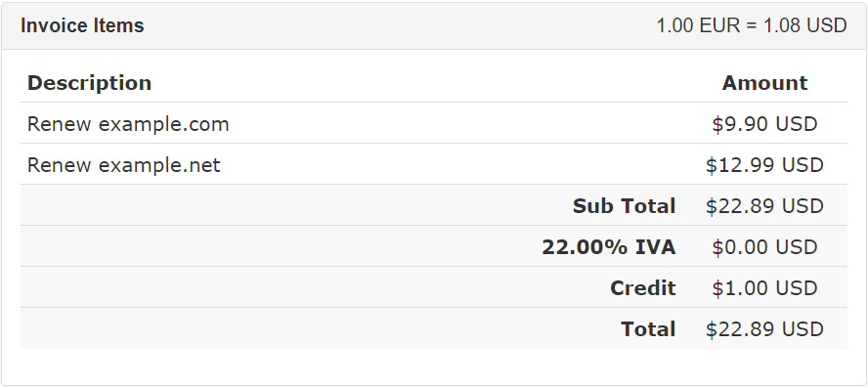
Task: Click the Amount column header
Action: coord(764,83)
